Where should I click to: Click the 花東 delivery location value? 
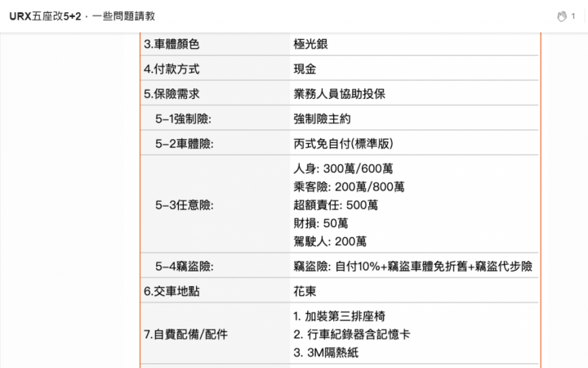[x=305, y=291]
